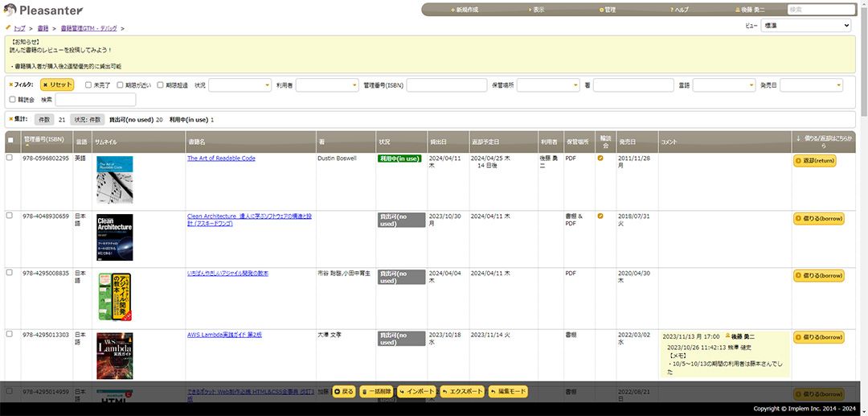Viewport: 868px width, 416px height.
Task: Tick the select-all checkbox in table header
Action: [10, 141]
